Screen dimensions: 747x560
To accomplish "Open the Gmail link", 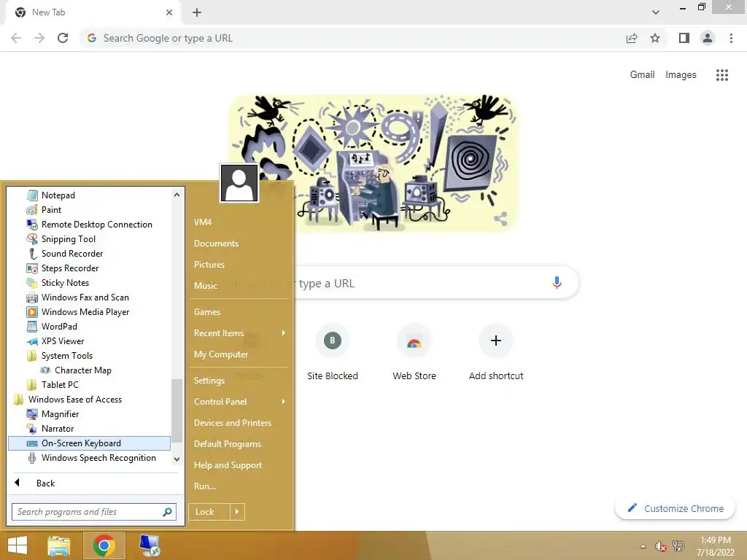I will [642, 75].
